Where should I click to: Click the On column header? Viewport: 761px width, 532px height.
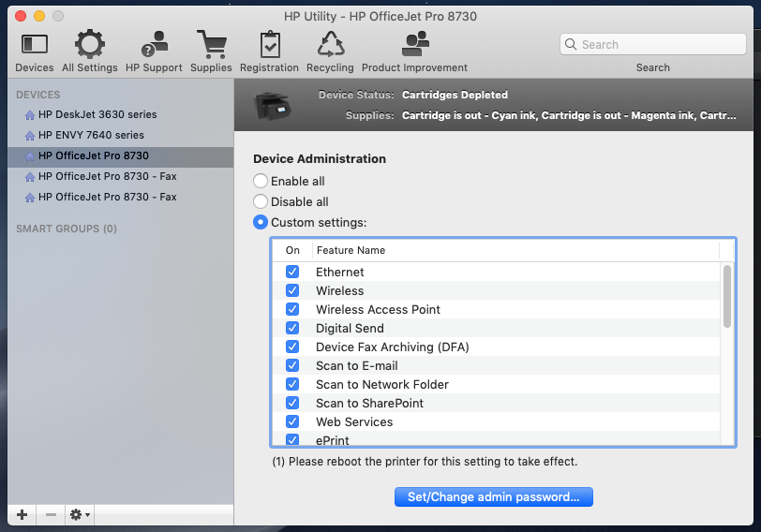[x=292, y=250]
